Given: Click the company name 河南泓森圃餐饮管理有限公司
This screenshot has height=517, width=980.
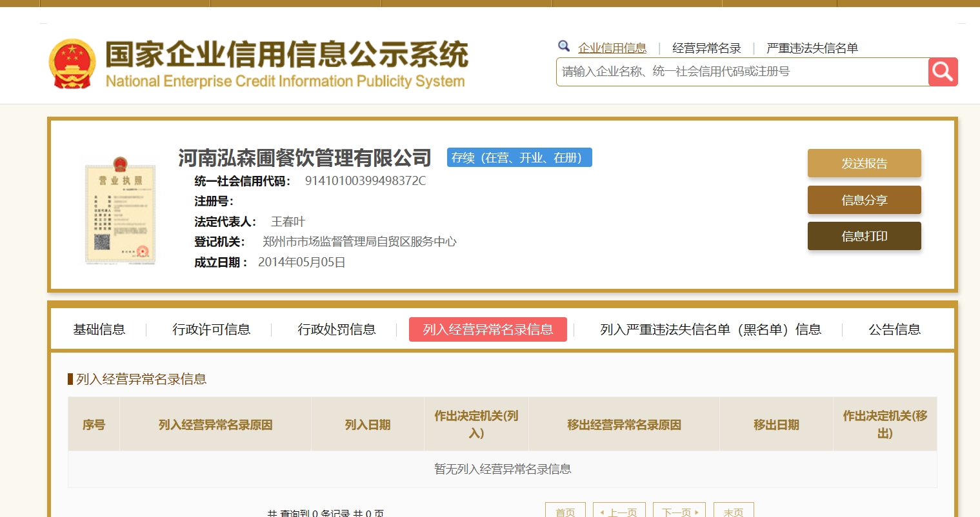Looking at the screenshot, I should click(x=305, y=158).
